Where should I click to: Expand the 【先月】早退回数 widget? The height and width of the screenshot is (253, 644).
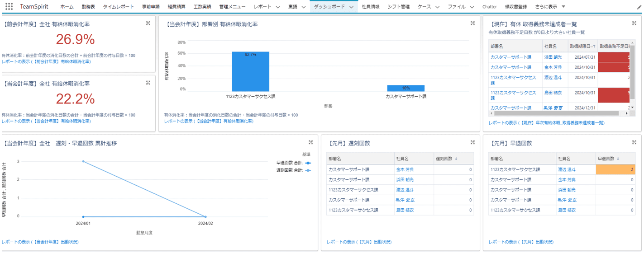click(x=634, y=142)
